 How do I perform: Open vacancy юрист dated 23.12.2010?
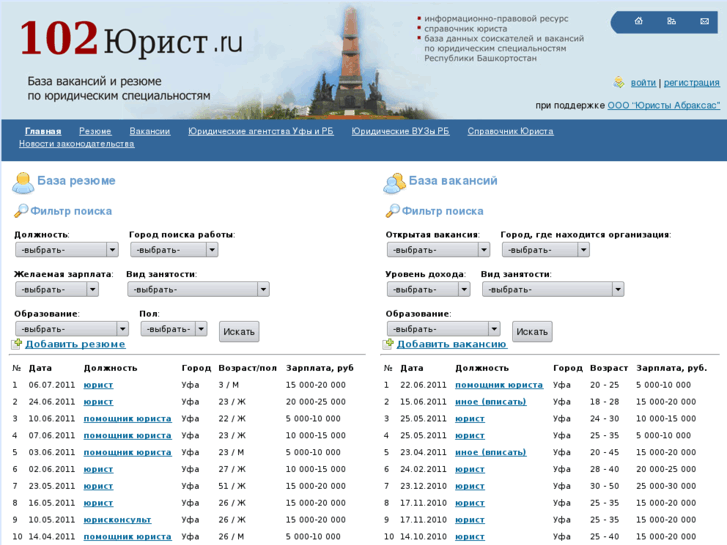click(x=470, y=486)
